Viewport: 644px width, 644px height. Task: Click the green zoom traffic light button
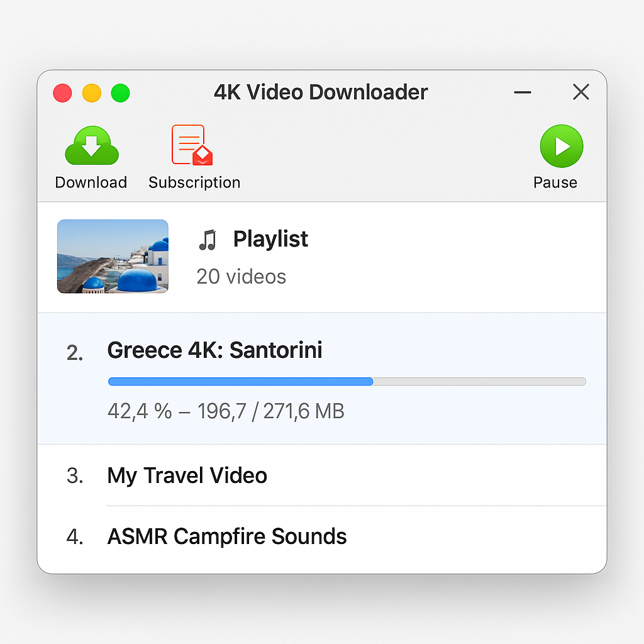(x=120, y=92)
